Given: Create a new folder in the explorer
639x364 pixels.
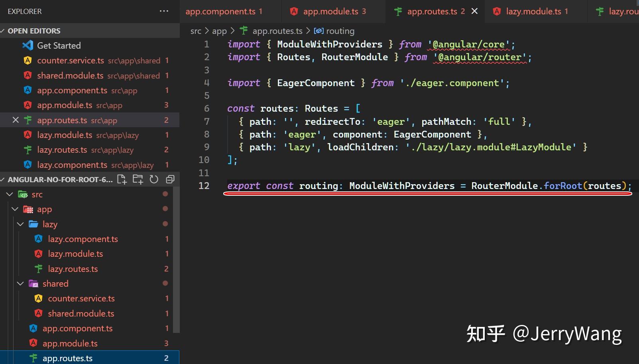Looking at the screenshot, I should click(x=138, y=179).
